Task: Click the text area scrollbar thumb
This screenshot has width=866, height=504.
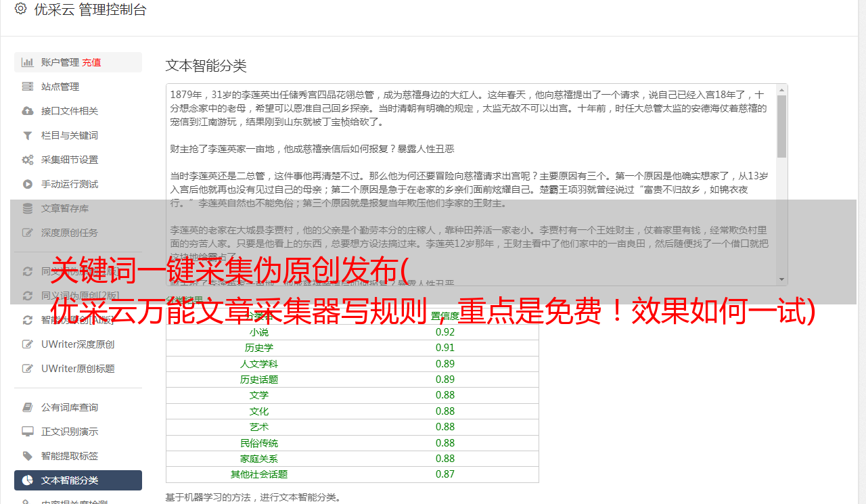Action: pyautogui.click(x=782, y=127)
